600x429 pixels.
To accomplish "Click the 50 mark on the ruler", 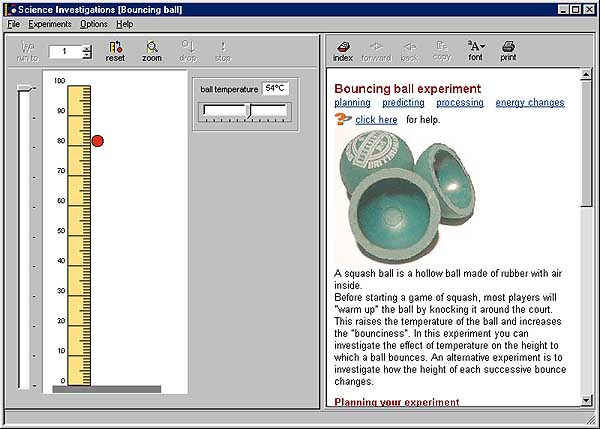I will [x=61, y=231].
